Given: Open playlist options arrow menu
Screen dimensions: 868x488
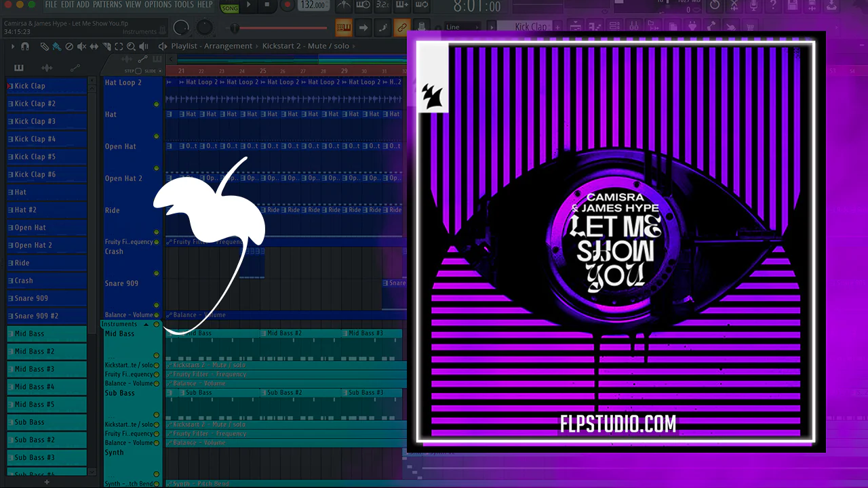Looking at the screenshot, I should coord(12,47).
